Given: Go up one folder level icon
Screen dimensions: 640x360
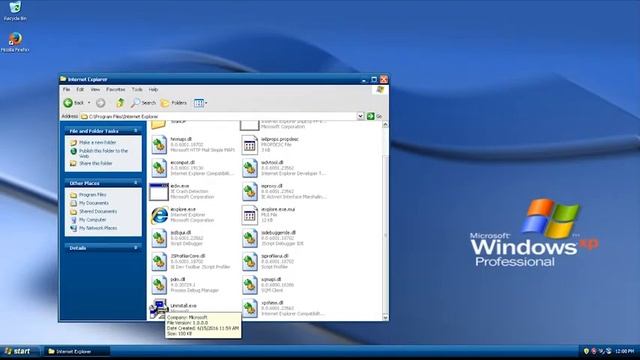Looking at the screenshot, I should coord(120,103).
